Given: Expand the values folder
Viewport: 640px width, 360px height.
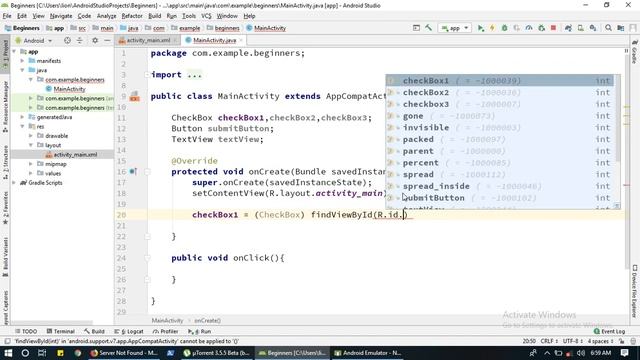Looking at the screenshot, I should pyautogui.click(x=31, y=173).
